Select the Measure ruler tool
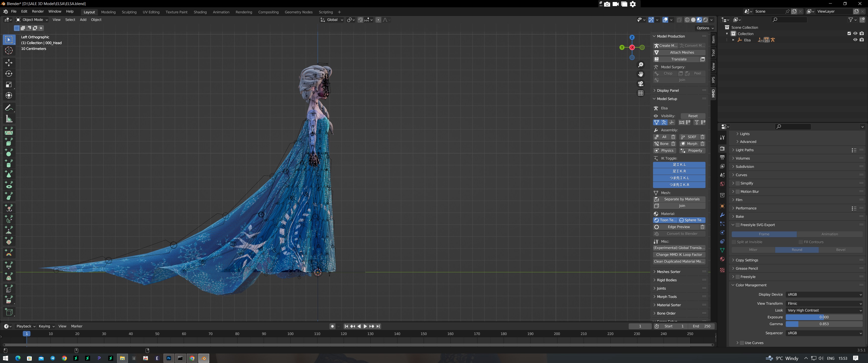 click(x=9, y=119)
